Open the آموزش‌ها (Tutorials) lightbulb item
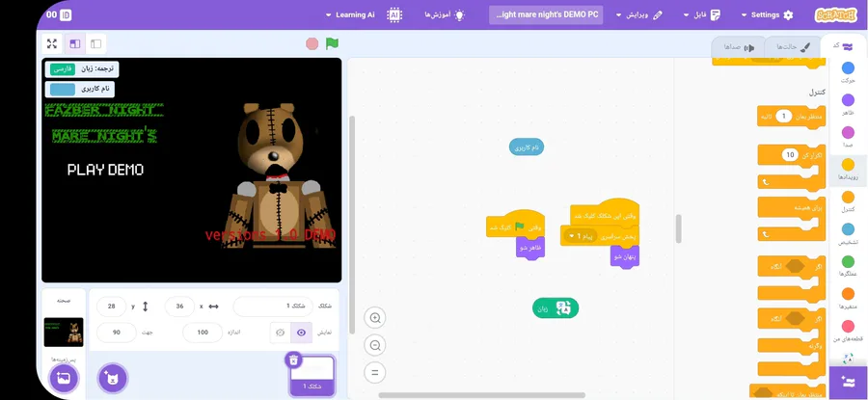 (x=445, y=14)
